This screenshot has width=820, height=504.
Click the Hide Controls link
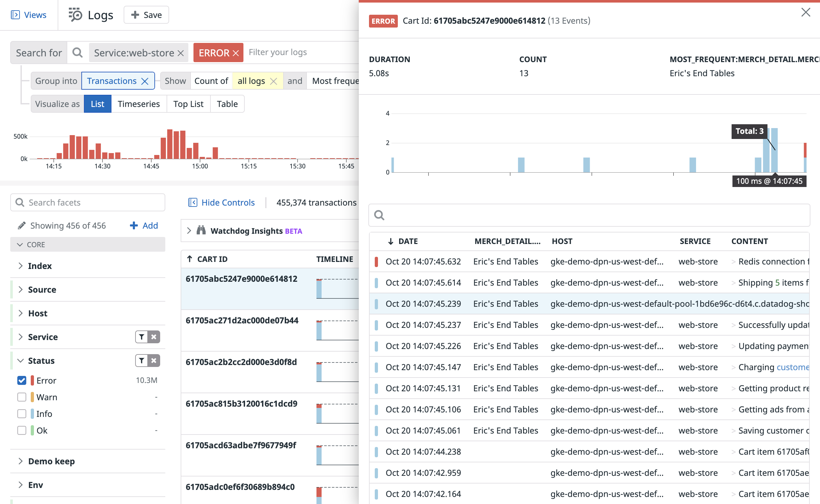(x=228, y=203)
